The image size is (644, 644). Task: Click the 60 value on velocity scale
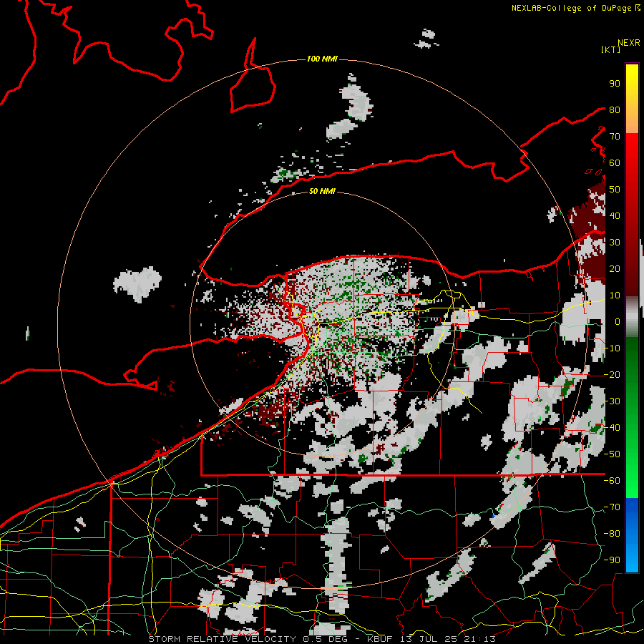pyautogui.click(x=615, y=163)
